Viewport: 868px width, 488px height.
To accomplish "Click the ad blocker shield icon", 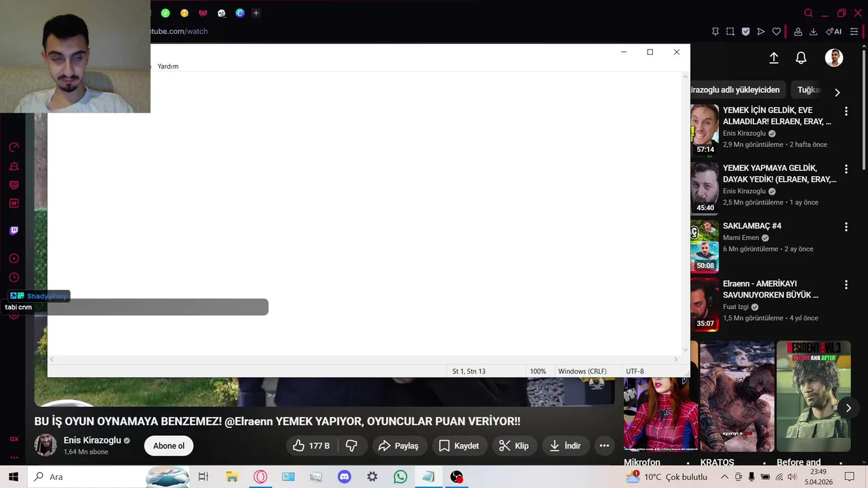I will (x=745, y=31).
